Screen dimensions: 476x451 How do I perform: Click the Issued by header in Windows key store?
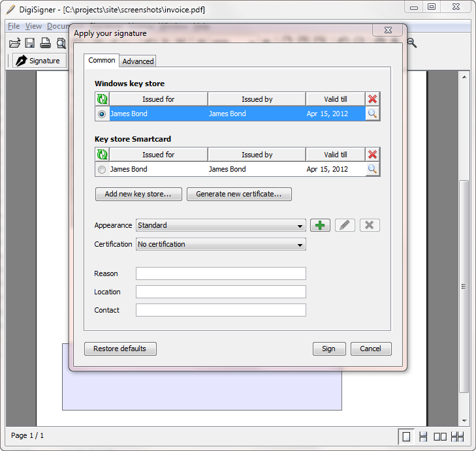[x=257, y=99]
